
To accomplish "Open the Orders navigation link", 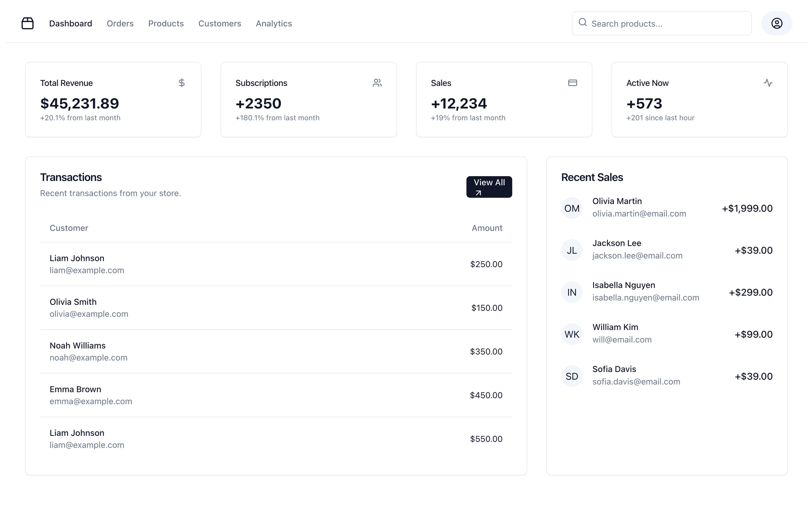I will [x=120, y=23].
